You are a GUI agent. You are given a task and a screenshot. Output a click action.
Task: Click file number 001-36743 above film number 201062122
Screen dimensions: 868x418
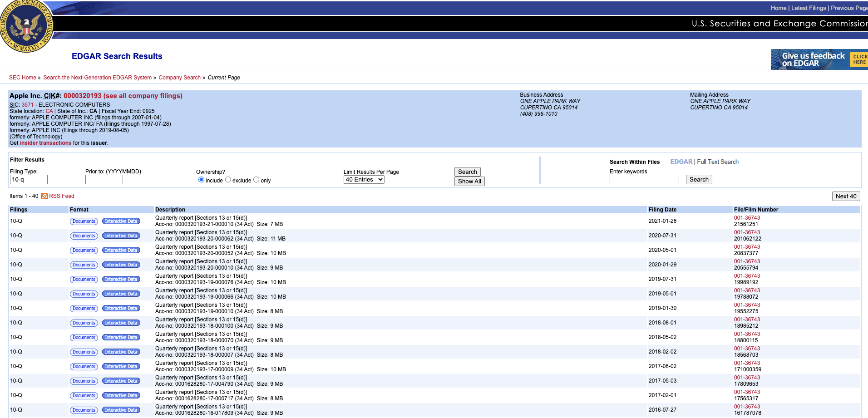747,232
